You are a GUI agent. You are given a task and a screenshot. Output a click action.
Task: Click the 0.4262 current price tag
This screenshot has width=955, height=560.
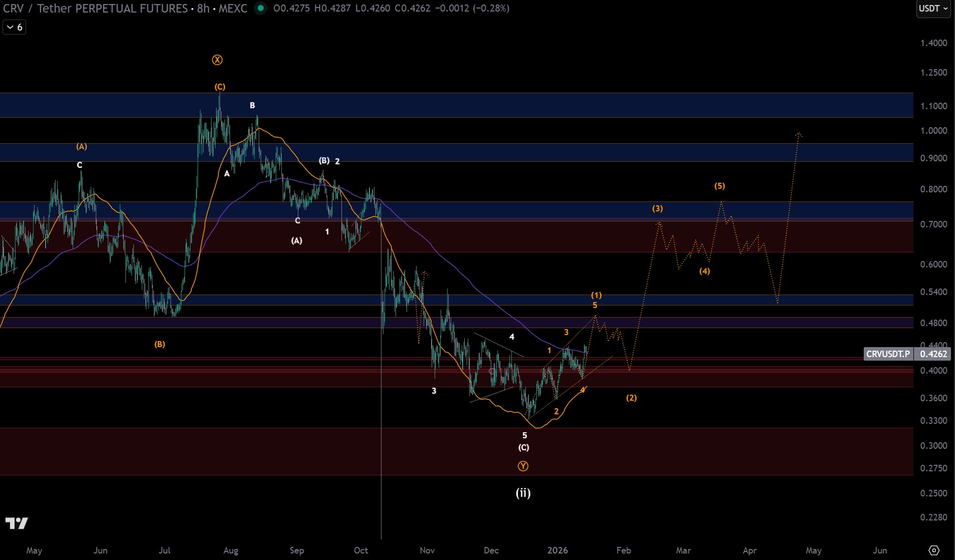pyautogui.click(x=933, y=354)
